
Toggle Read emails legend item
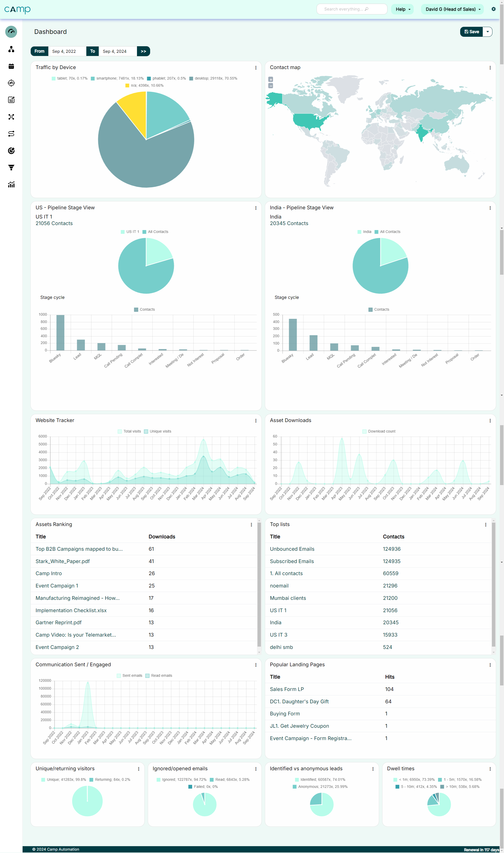pos(159,676)
